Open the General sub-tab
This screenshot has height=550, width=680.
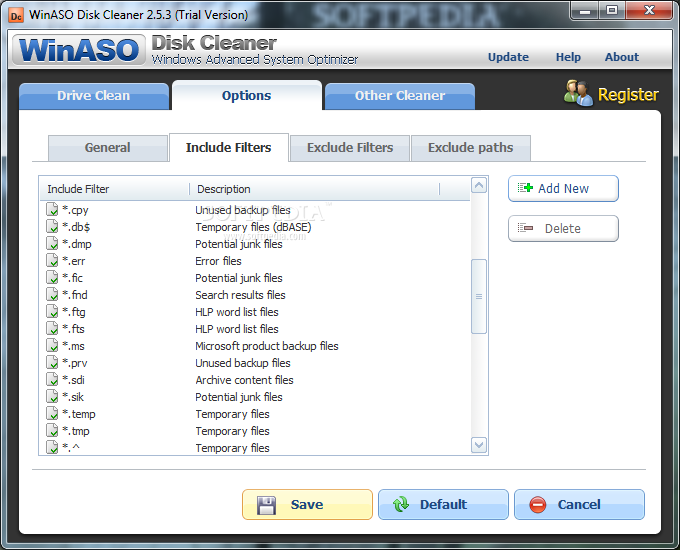coord(108,148)
